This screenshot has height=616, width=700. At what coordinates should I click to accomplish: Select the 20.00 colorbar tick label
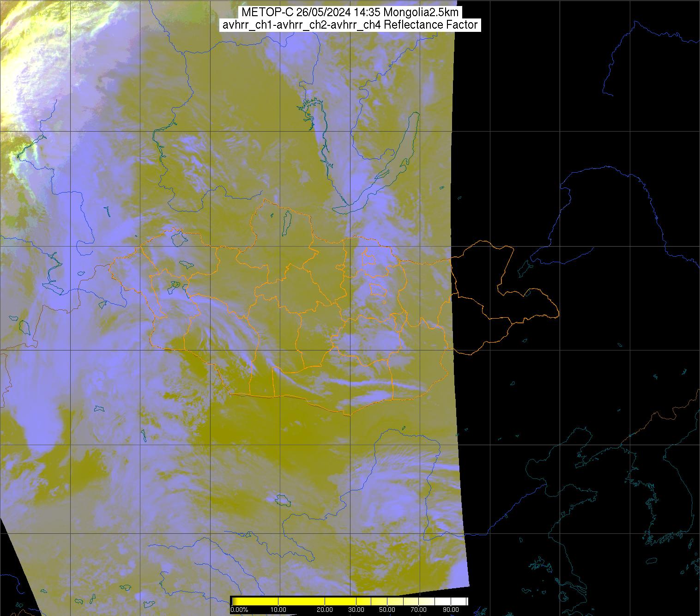(325, 610)
